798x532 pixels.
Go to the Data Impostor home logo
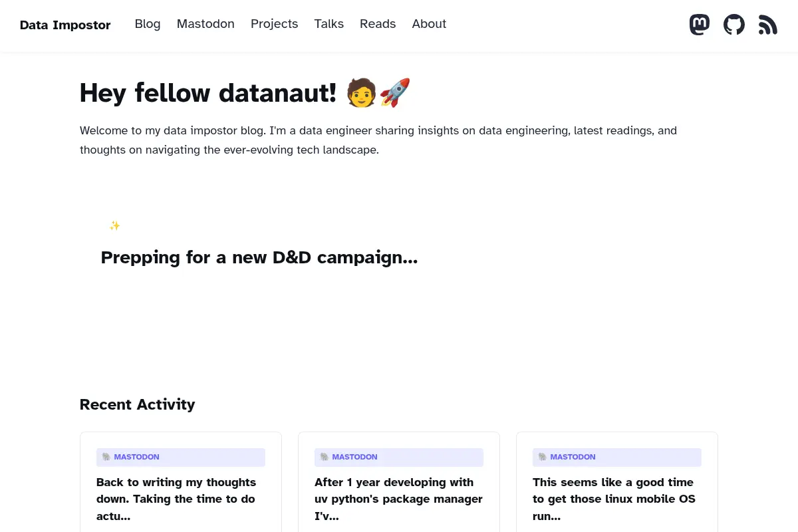point(65,25)
